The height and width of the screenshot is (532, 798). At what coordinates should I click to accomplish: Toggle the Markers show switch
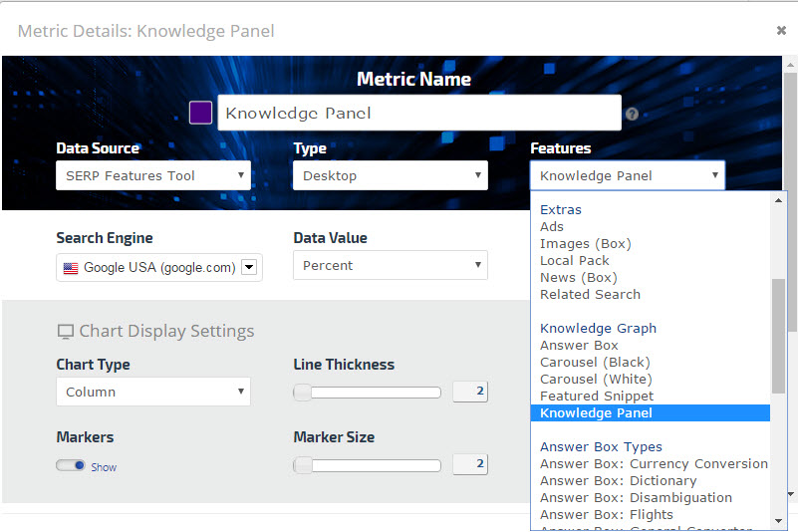[x=71, y=465]
